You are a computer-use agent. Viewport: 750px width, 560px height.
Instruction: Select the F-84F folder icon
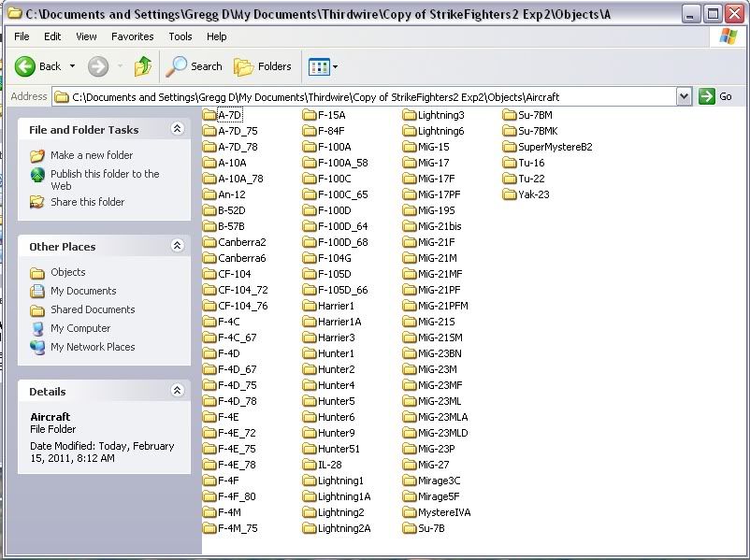(x=309, y=131)
